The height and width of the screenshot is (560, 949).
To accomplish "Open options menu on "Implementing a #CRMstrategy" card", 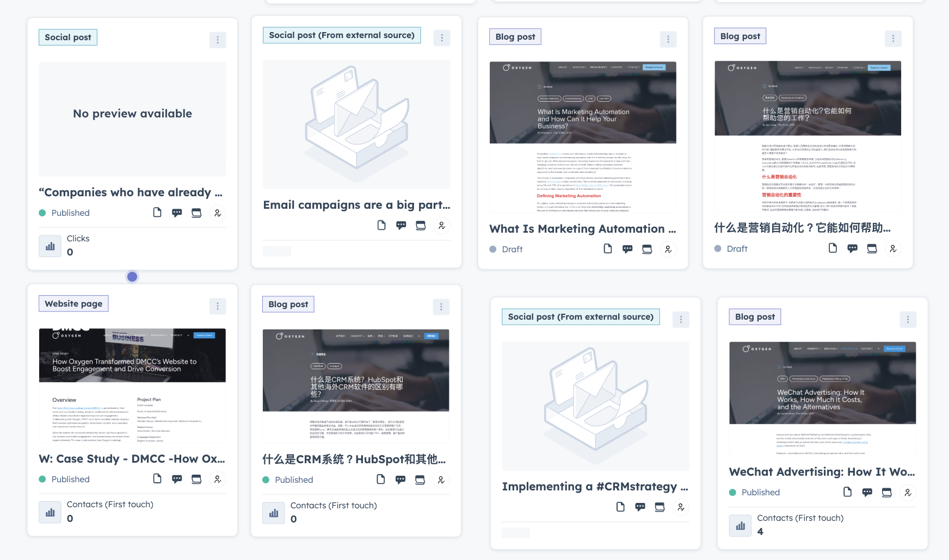I will tap(681, 320).
